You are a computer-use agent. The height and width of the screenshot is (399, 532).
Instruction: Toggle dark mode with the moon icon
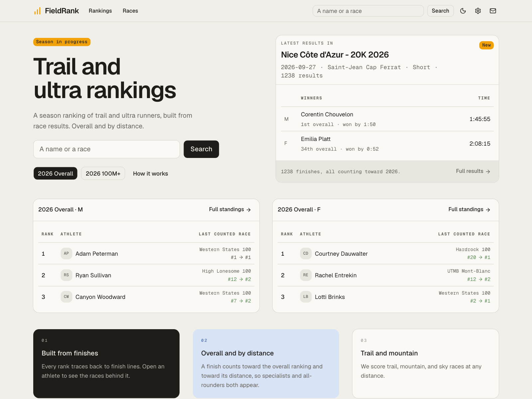[463, 11]
